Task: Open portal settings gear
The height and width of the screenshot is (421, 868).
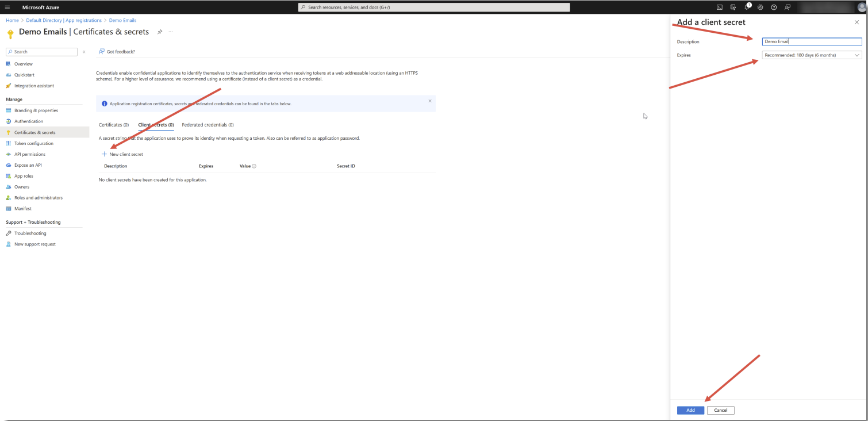Action: [x=760, y=7]
